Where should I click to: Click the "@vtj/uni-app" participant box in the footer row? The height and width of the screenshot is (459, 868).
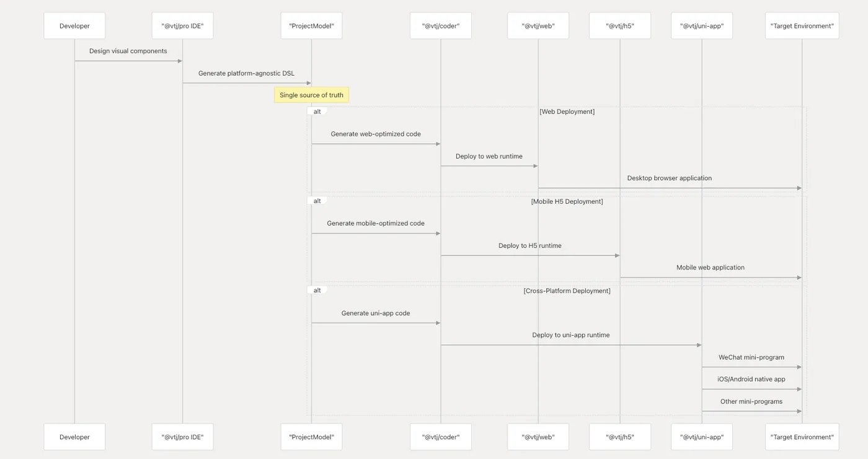click(702, 437)
